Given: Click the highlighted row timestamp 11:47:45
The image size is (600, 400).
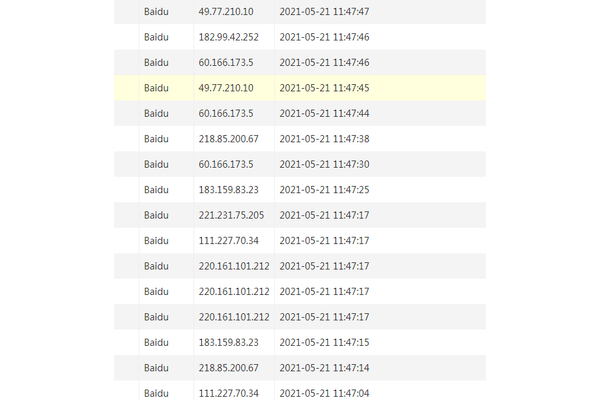Looking at the screenshot, I should 324,88.
